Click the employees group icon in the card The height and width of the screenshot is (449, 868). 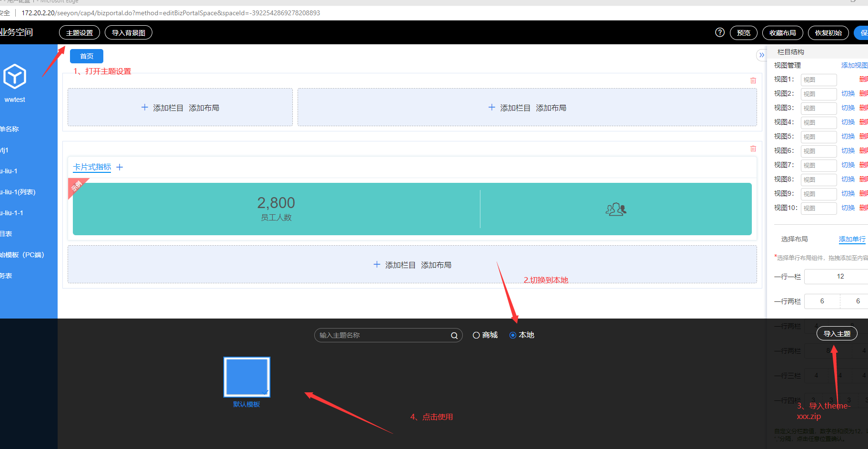coord(616,209)
